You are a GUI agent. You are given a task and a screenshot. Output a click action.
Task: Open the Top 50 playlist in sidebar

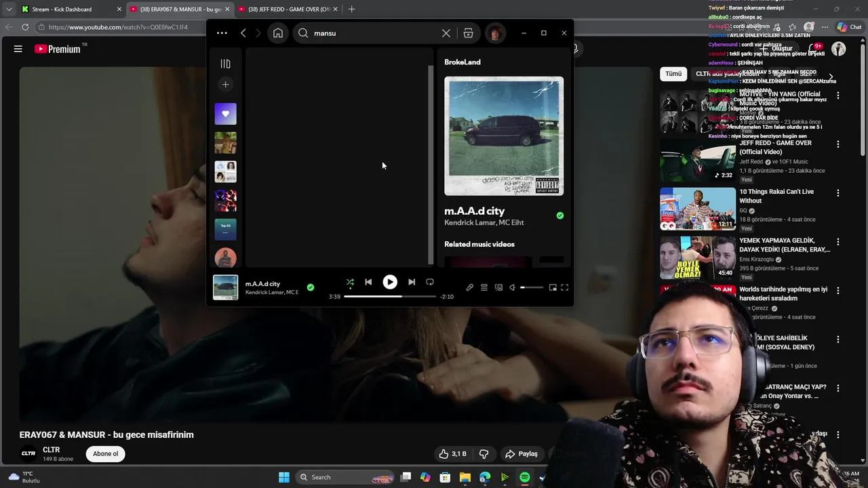226,229
